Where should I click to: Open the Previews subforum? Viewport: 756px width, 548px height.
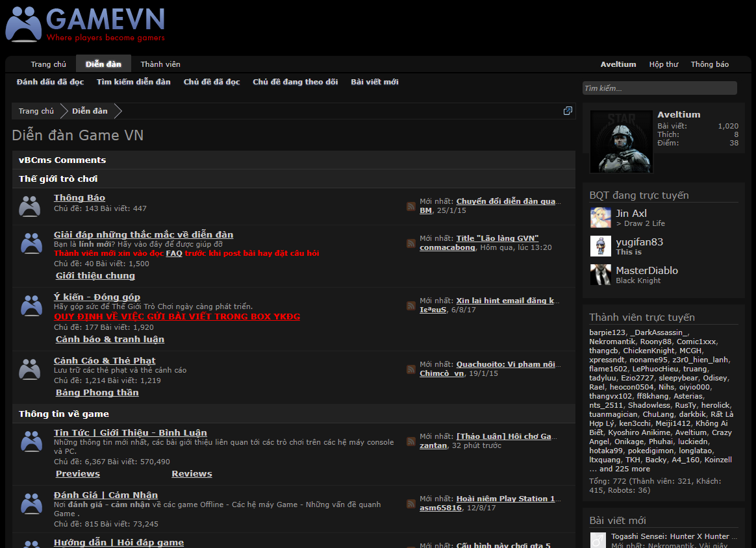pyautogui.click(x=78, y=474)
